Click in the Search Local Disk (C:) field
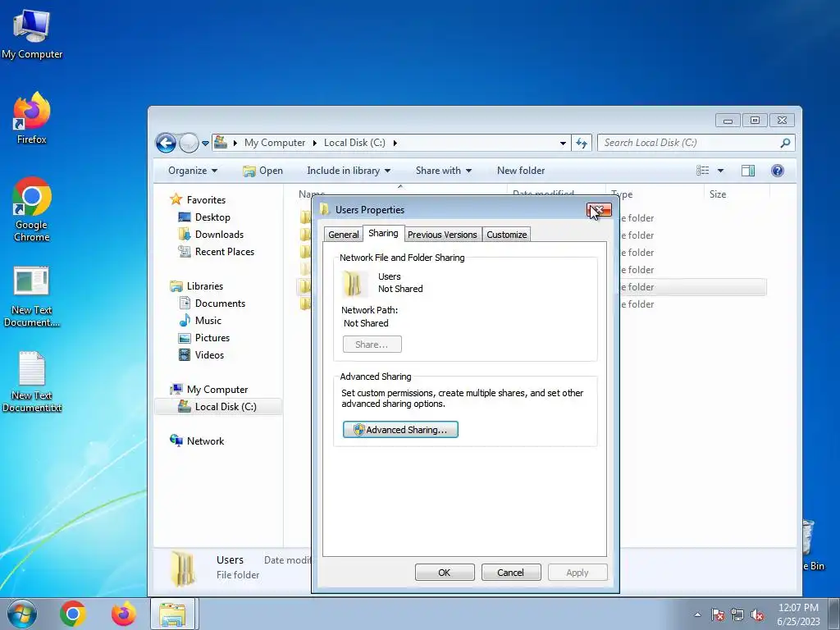Screen dimensions: 840x630 pyautogui.click(x=696, y=143)
